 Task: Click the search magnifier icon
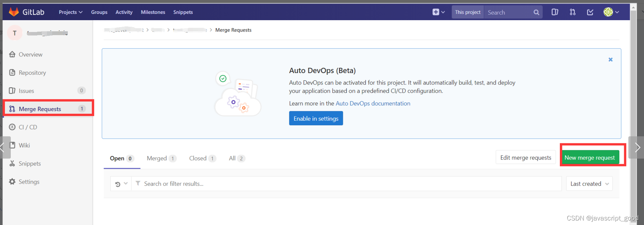[x=536, y=13]
